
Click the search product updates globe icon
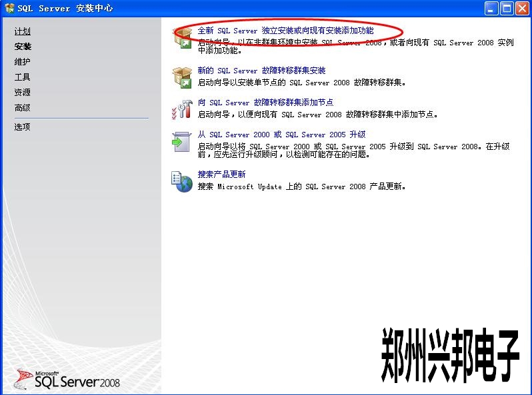[x=182, y=181]
